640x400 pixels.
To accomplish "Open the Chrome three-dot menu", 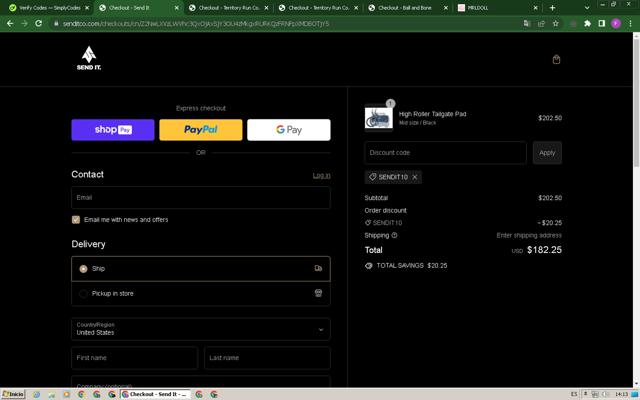I will point(630,24).
